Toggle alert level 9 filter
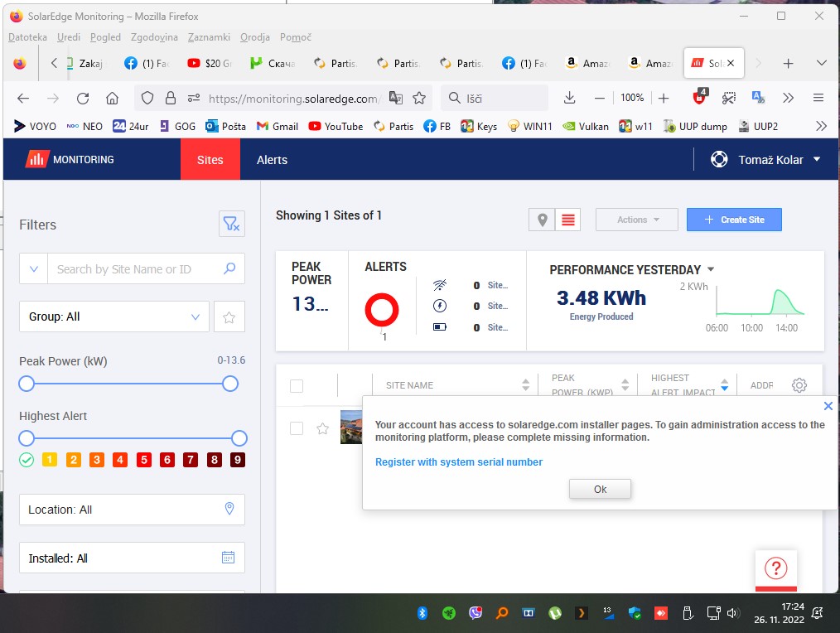This screenshot has width=840, height=633. point(238,460)
